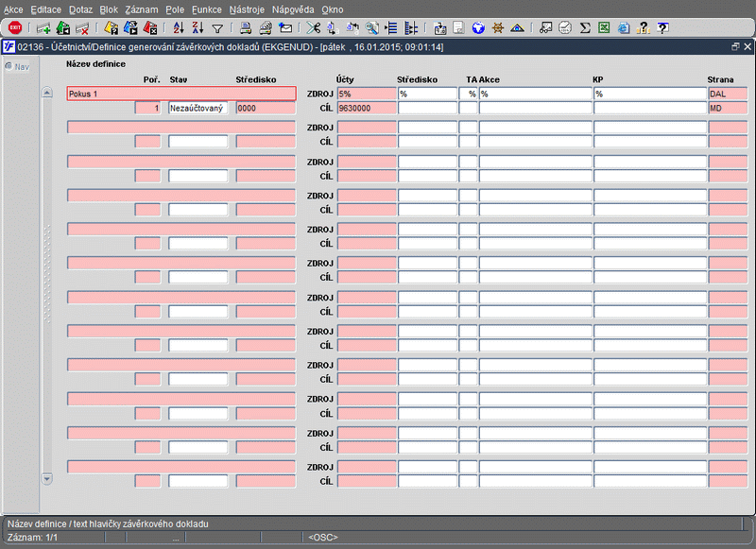This screenshot has height=549, width=756.
Task: Click the scroll down arrow of record list
Action: pos(47,479)
